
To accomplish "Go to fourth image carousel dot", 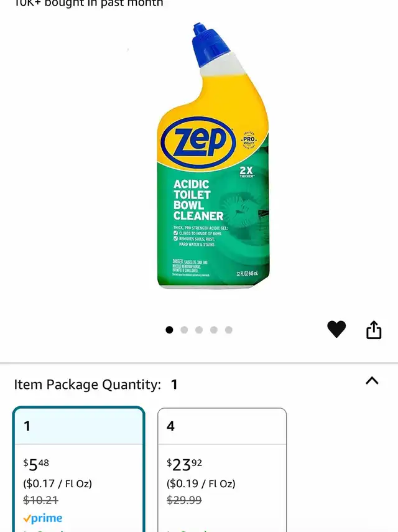I will pos(214,330).
